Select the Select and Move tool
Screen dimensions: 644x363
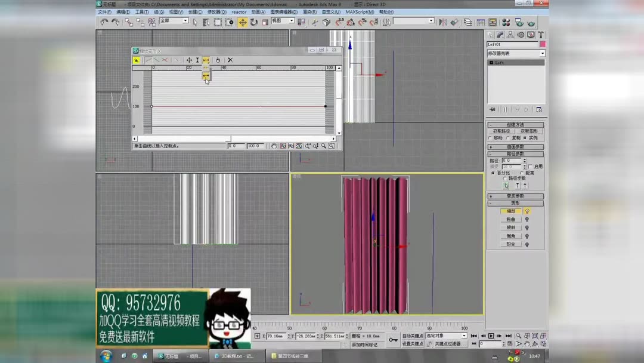243,23
